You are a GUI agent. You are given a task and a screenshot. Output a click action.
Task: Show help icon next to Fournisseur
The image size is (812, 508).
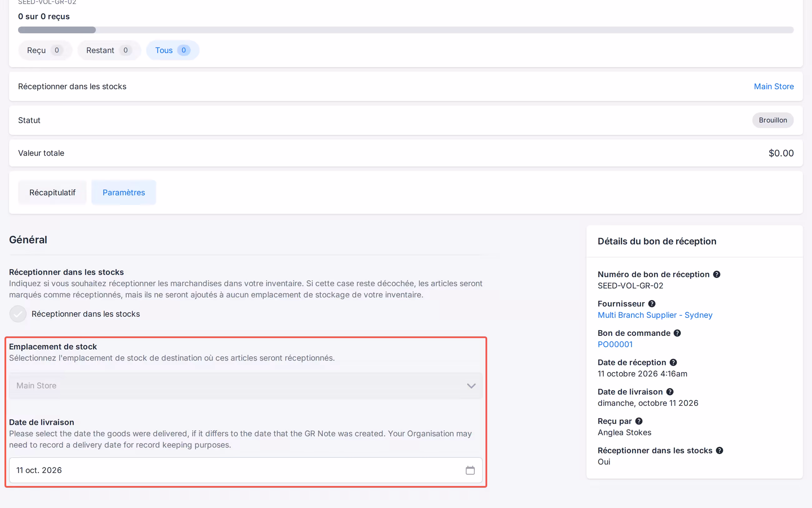652,304
